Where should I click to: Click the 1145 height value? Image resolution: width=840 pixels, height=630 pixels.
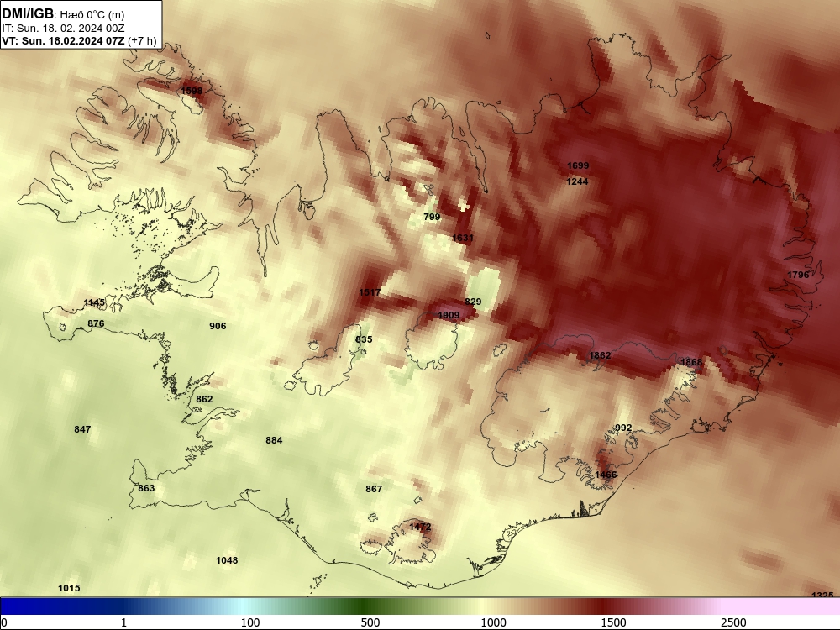click(94, 303)
